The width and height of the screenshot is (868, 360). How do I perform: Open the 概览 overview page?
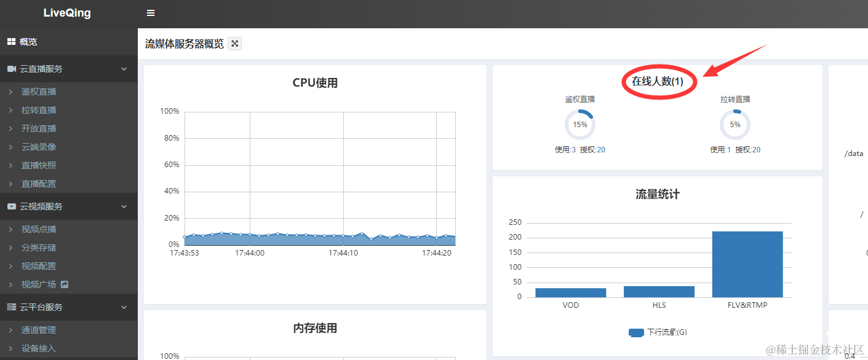(69, 42)
